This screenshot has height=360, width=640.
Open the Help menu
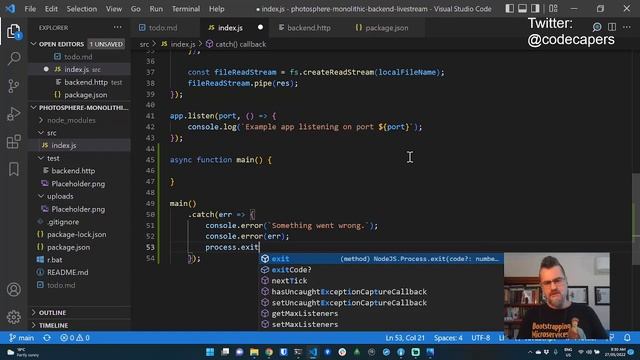[217, 9]
